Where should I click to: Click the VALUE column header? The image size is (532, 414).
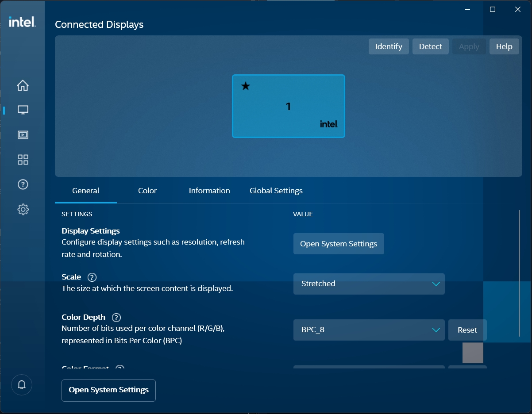[303, 214]
